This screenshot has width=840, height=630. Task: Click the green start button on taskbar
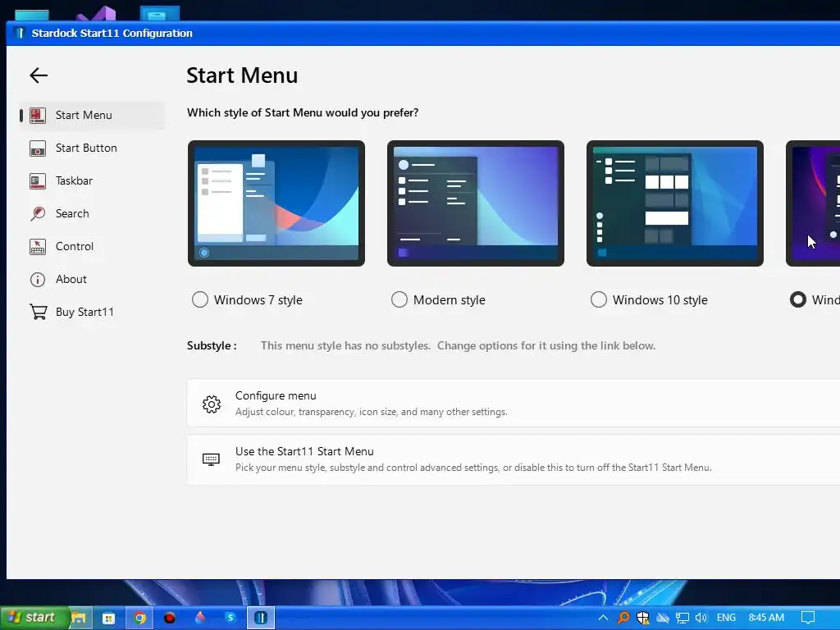pyautogui.click(x=34, y=618)
